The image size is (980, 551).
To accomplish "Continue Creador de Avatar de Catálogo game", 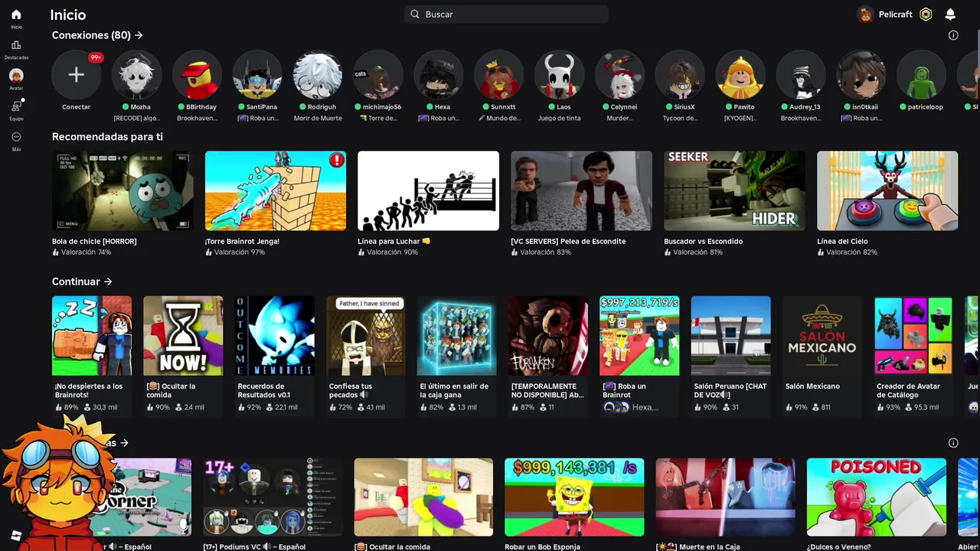I will coord(913,355).
